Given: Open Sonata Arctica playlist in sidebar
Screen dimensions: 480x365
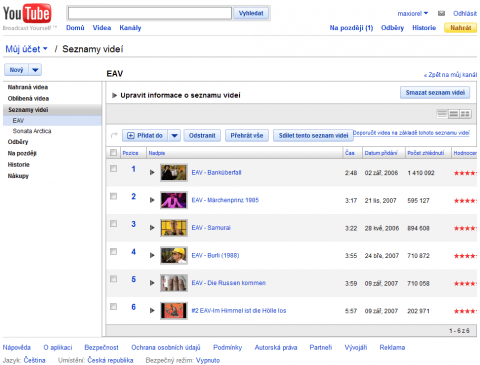Looking at the screenshot, I should coord(32,131).
